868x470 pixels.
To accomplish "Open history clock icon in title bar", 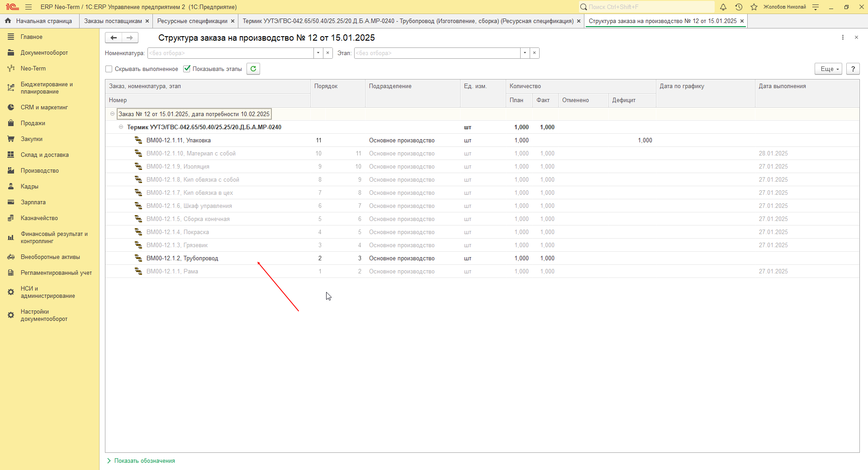I will tap(739, 7).
